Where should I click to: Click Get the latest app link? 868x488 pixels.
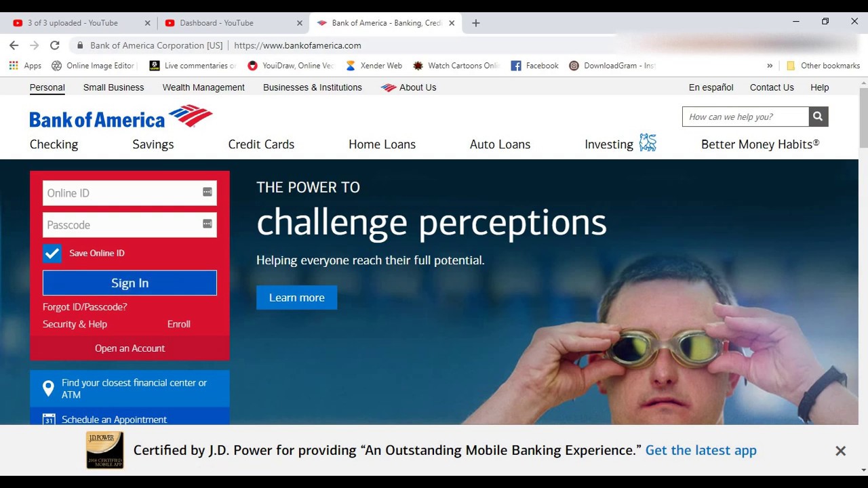[701, 450]
